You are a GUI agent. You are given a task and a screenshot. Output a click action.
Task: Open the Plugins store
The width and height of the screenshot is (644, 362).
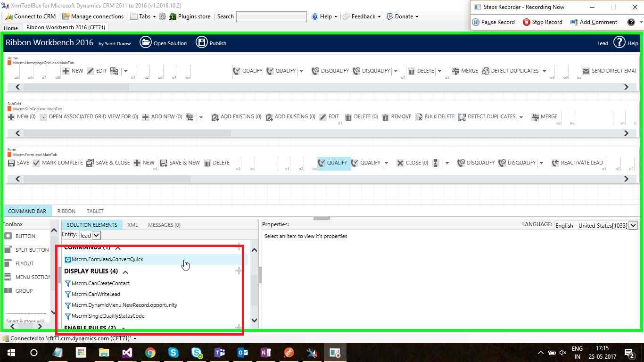coord(190,16)
